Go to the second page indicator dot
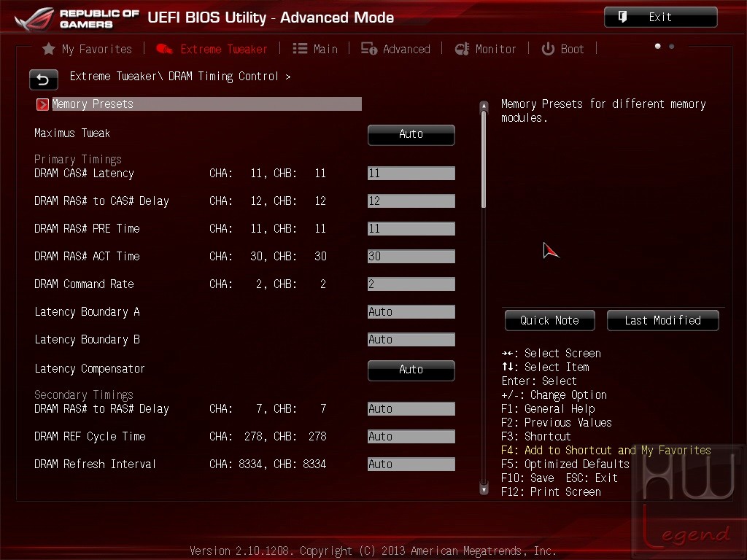The image size is (747, 560). pos(671,46)
